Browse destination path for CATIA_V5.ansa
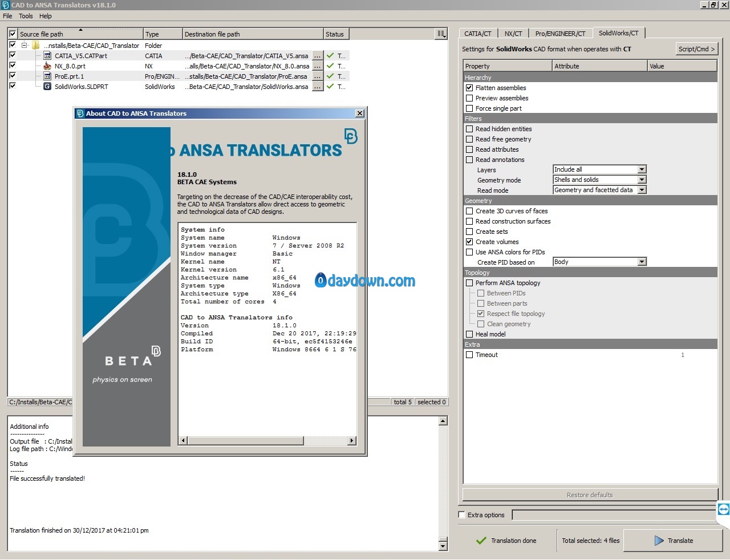This screenshot has width=730, height=560. [x=318, y=56]
